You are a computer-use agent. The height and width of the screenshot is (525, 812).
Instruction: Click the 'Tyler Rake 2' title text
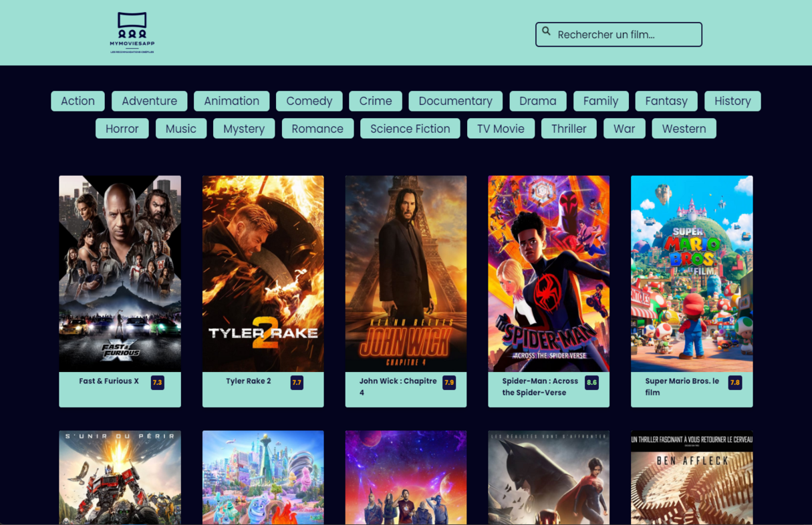249,381
